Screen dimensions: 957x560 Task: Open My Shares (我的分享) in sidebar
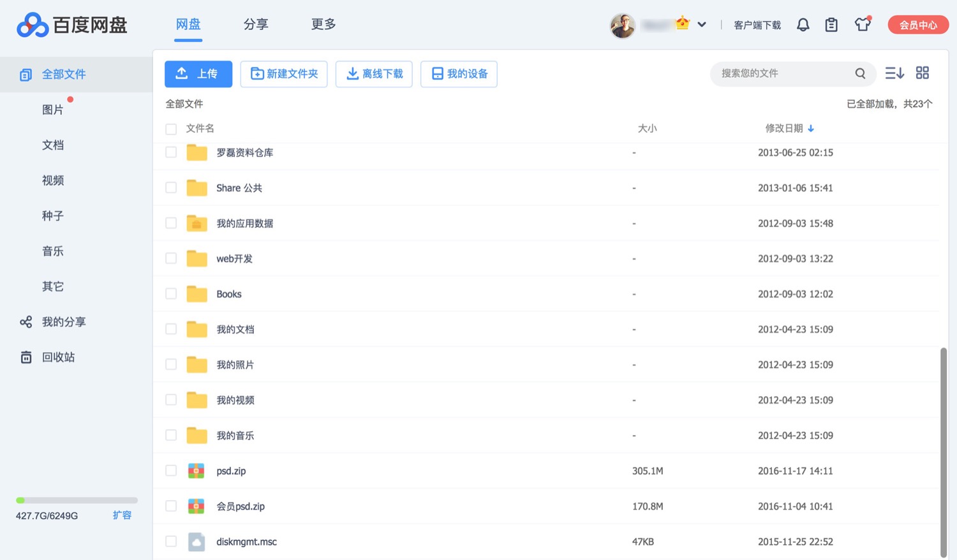tap(63, 322)
